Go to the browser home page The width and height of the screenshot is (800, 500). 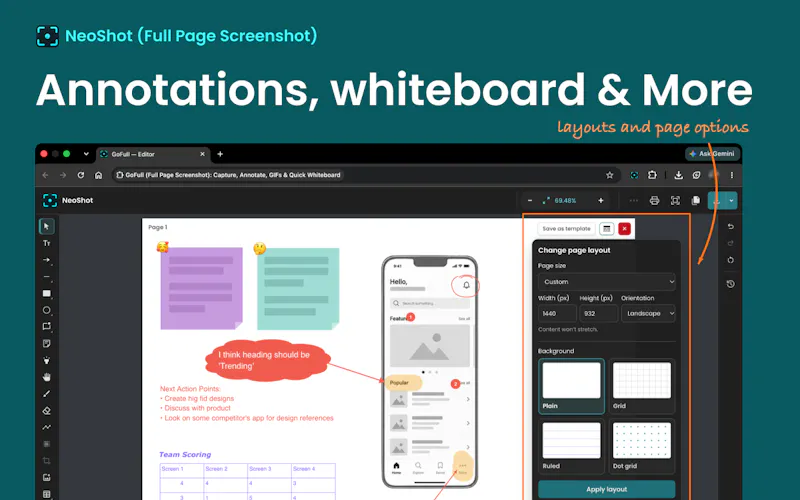98,175
